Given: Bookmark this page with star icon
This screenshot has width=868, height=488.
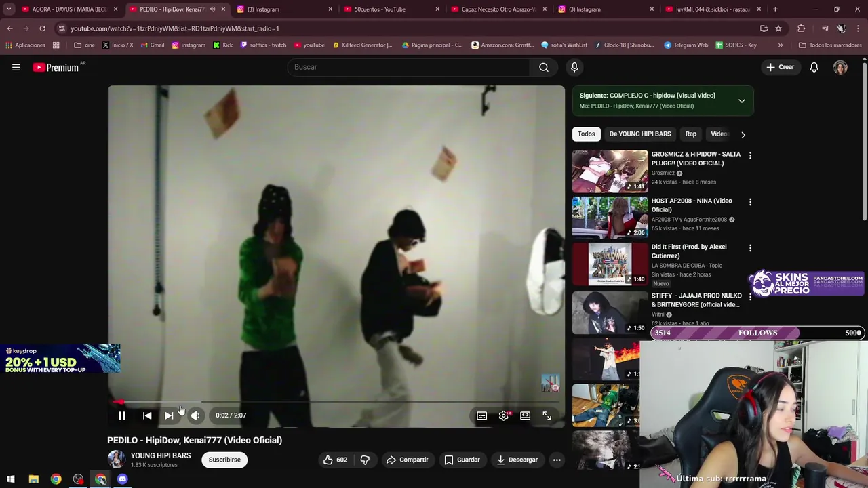Looking at the screenshot, I should coord(778,28).
